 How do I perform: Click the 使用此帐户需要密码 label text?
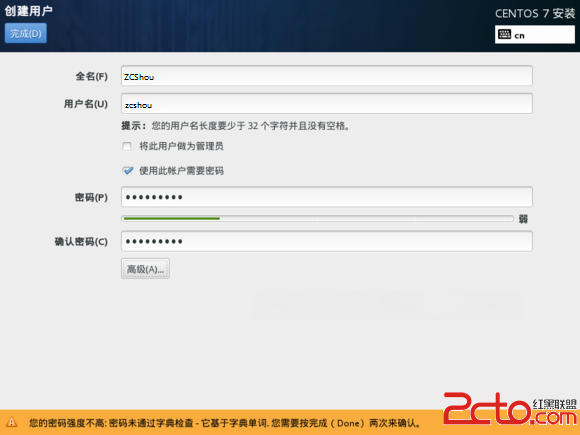tap(181, 171)
